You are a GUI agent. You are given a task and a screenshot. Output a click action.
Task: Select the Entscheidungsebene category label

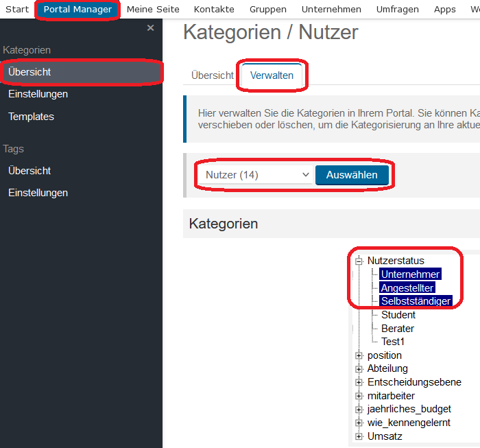point(414,382)
